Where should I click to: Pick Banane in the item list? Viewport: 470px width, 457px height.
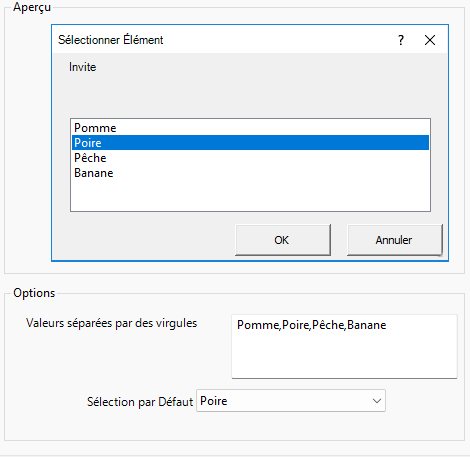tap(250, 173)
